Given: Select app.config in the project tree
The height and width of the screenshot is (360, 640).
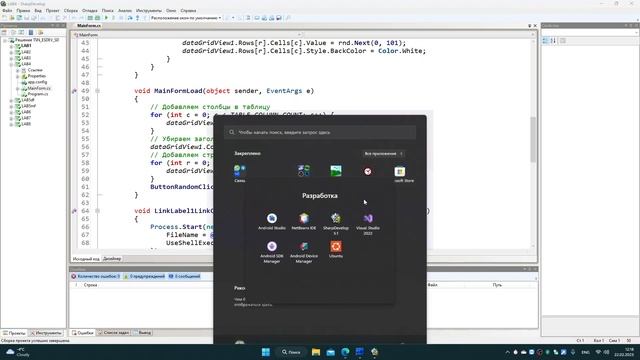Looking at the screenshot, I should tap(37, 82).
